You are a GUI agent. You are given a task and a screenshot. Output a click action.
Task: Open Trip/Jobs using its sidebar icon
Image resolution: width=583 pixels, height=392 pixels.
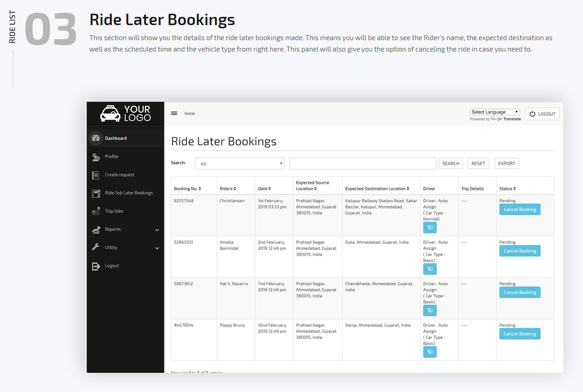pyautogui.click(x=96, y=211)
